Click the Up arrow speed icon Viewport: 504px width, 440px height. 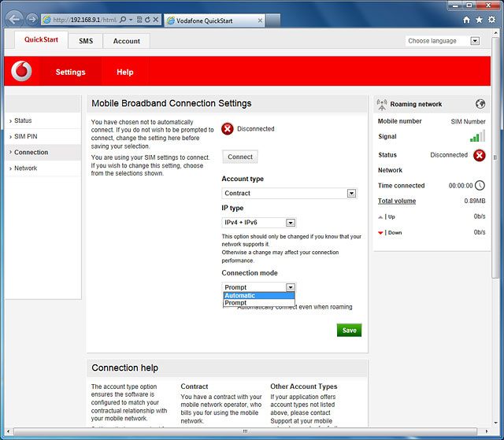[380, 217]
